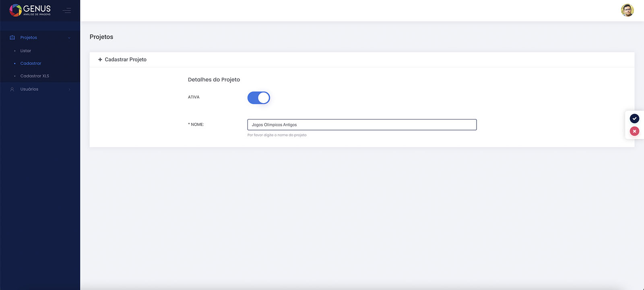Screen dimensions: 644x290
Task: Open the Listar menu item
Action: coord(26,51)
